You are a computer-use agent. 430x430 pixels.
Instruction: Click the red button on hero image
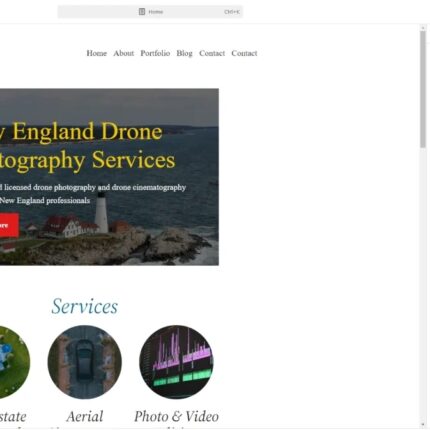(9, 225)
